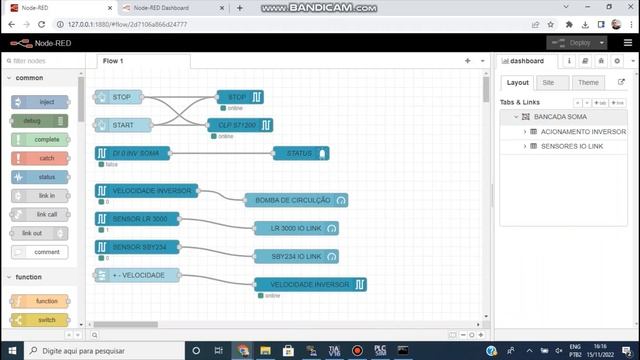This screenshot has height=360, width=640.
Task: Click the browser address bar URL
Action: (127, 24)
